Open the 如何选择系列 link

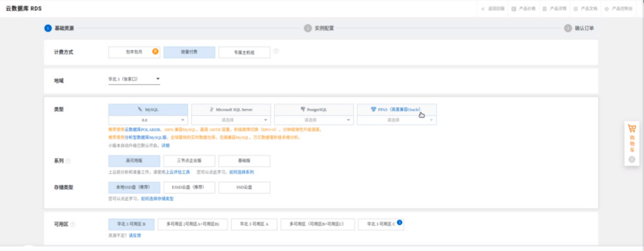coord(242,172)
